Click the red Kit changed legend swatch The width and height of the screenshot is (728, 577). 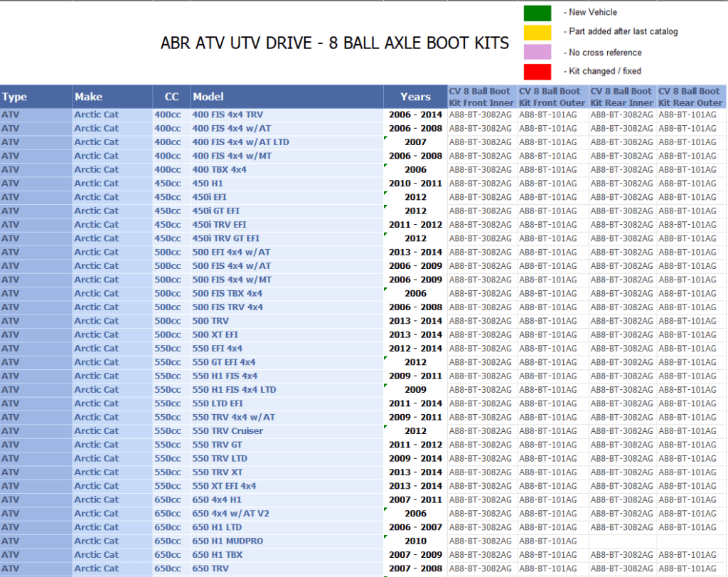point(537,71)
